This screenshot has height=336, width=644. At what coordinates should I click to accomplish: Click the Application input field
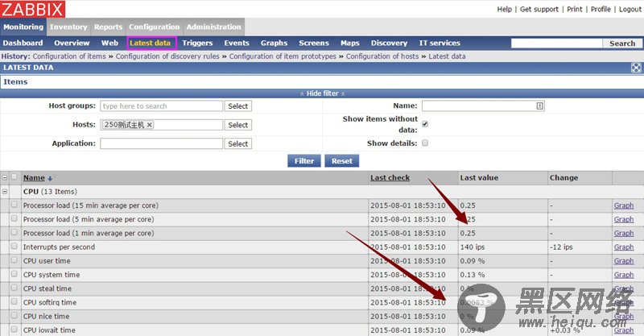(x=162, y=143)
